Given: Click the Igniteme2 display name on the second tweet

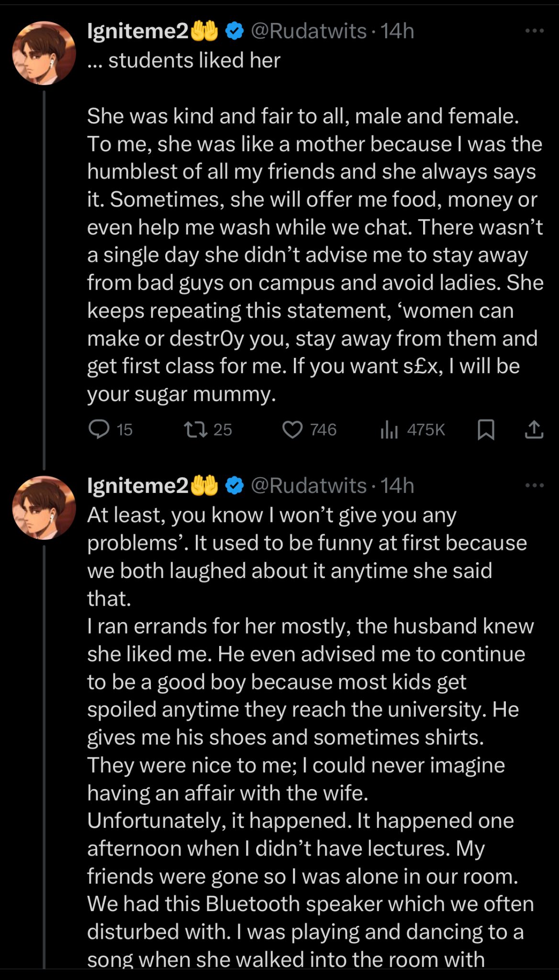Looking at the screenshot, I should [x=138, y=486].
